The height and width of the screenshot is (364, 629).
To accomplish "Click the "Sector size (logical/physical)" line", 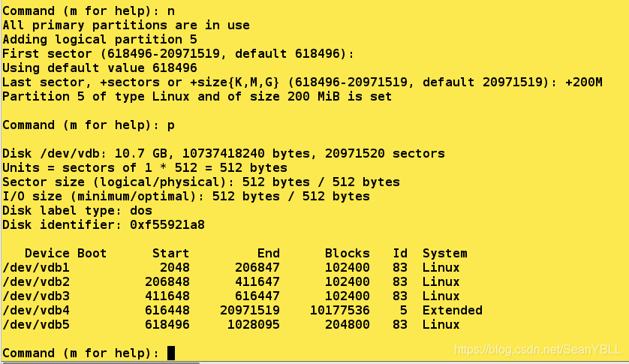I will click(201, 182).
